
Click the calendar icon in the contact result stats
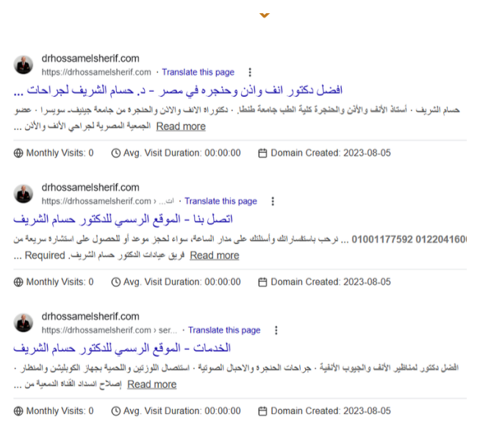tap(262, 282)
